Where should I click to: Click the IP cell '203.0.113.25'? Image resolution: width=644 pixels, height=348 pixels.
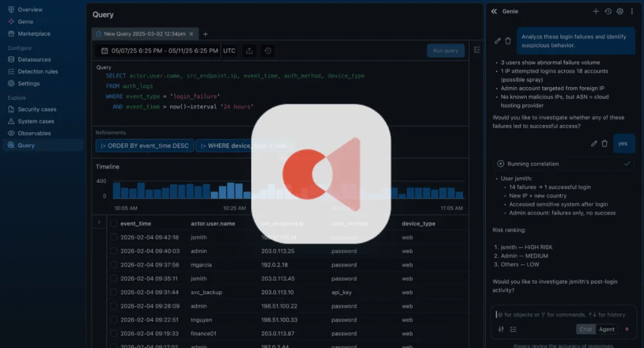[278, 251]
